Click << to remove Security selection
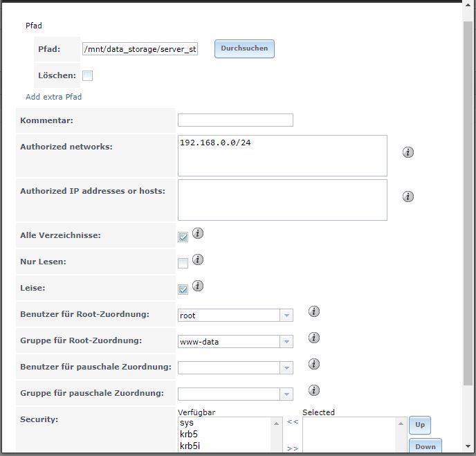The width and height of the screenshot is (476, 456). coord(293,421)
